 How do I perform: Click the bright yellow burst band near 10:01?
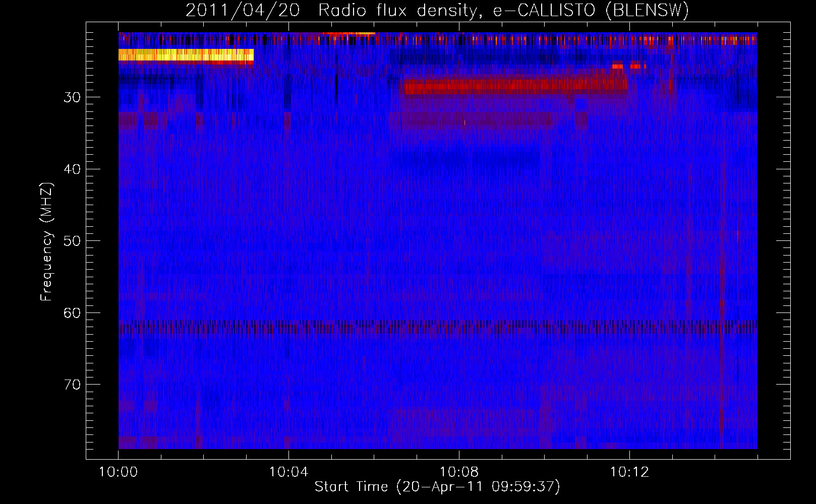tap(186, 55)
